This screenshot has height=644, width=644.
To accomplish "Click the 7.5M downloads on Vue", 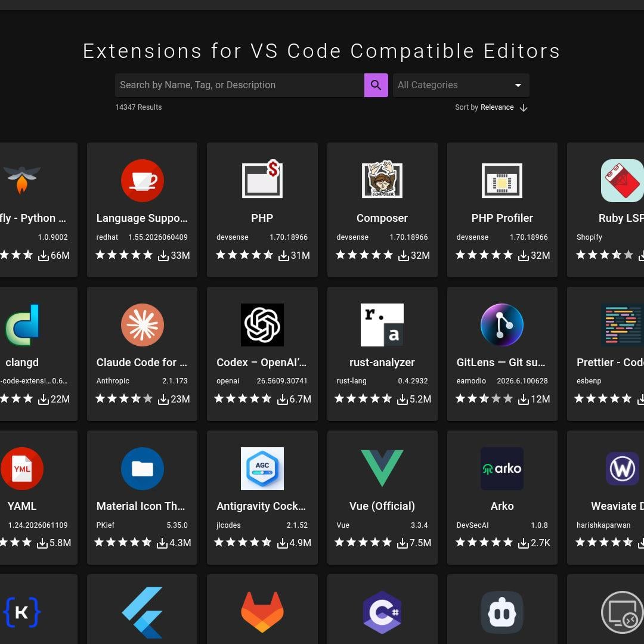I will pyautogui.click(x=414, y=543).
